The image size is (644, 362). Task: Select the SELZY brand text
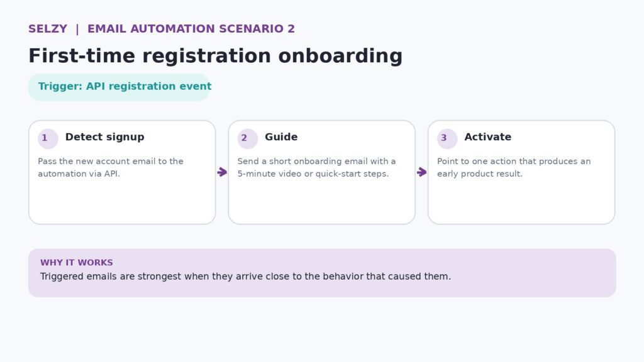[48, 29]
